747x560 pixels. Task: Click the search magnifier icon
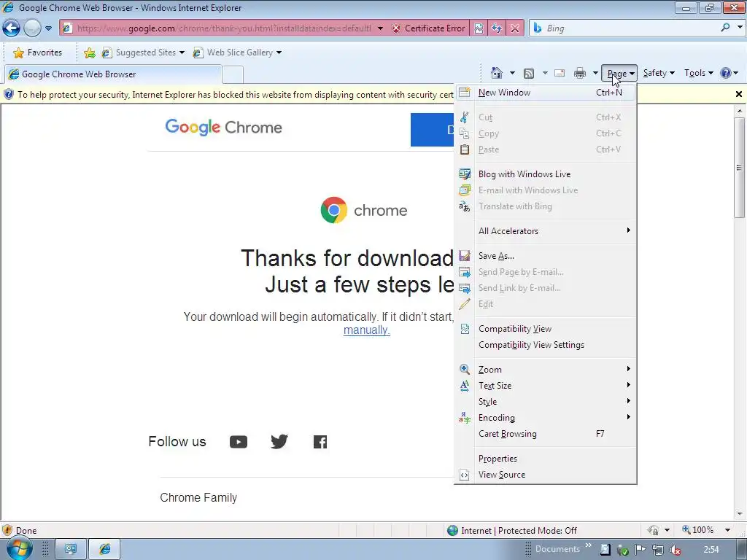[726, 28]
